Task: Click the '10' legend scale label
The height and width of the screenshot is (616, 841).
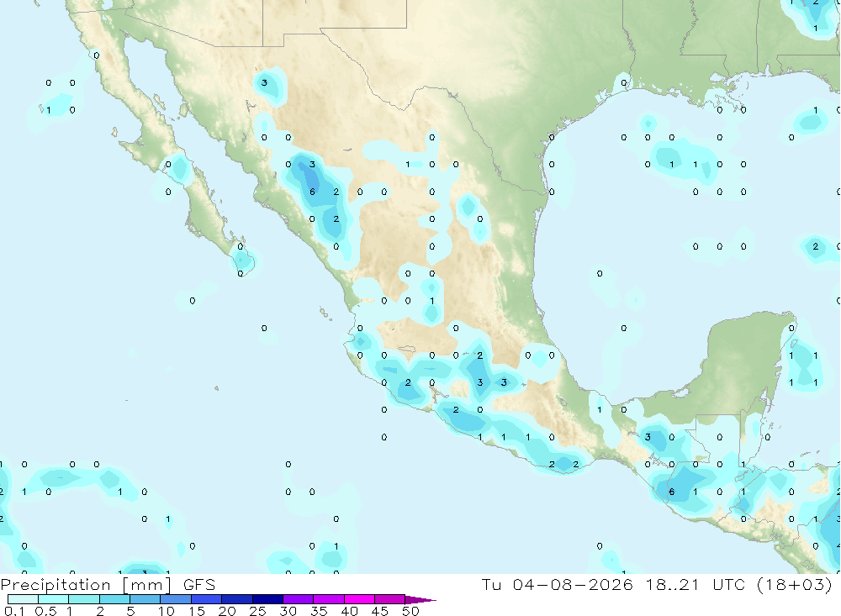Action: (167, 611)
